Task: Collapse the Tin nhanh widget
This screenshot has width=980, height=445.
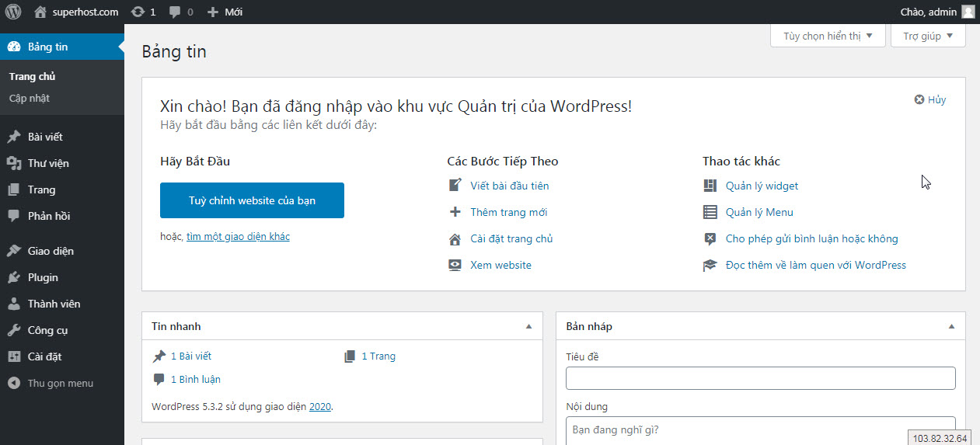Action: (x=529, y=326)
